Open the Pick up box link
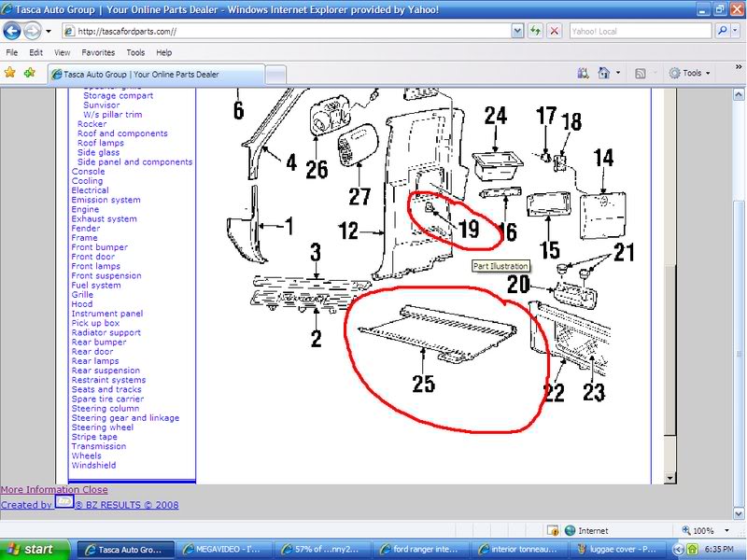The height and width of the screenshot is (560, 747). click(95, 323)
